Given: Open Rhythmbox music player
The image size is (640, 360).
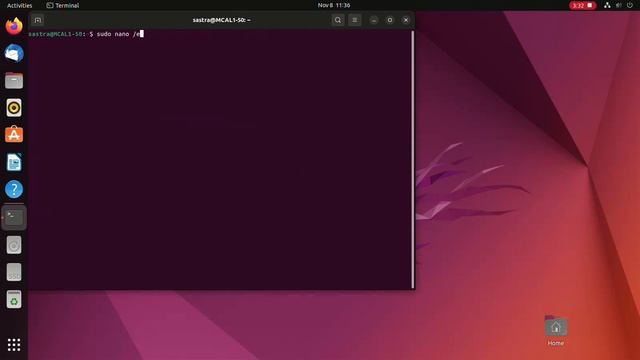Looking at the screenshot, I should [14, 108].
